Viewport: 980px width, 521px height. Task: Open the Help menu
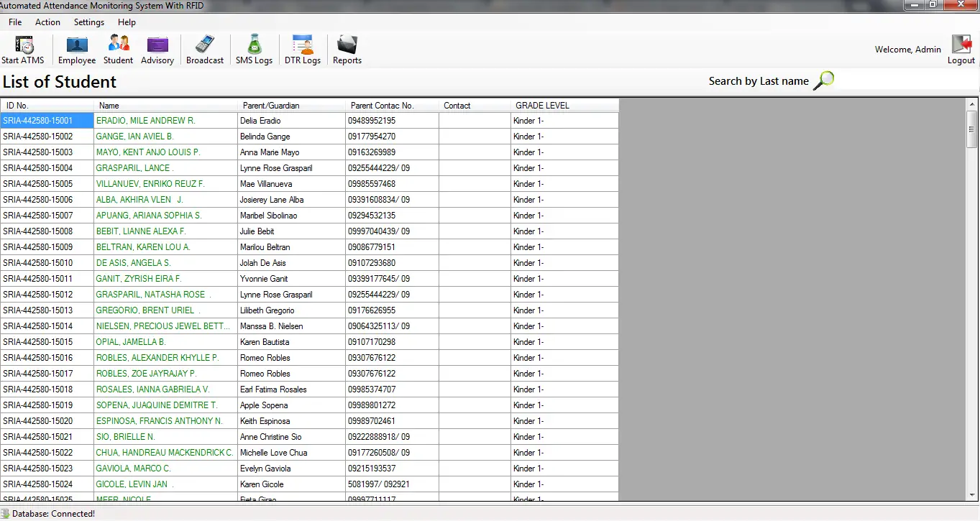(127, 22)
